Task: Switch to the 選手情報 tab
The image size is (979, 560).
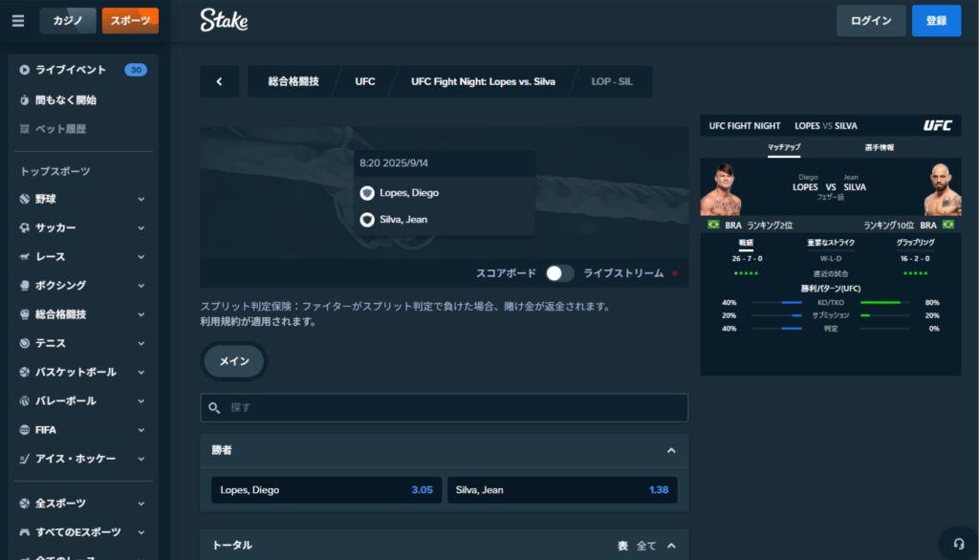Action: 880,147
